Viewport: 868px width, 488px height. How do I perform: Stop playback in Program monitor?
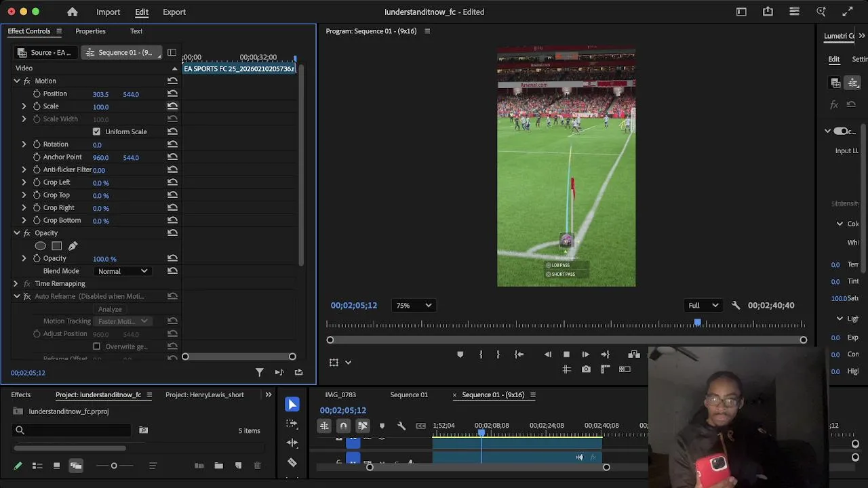[x=566, y=354]
